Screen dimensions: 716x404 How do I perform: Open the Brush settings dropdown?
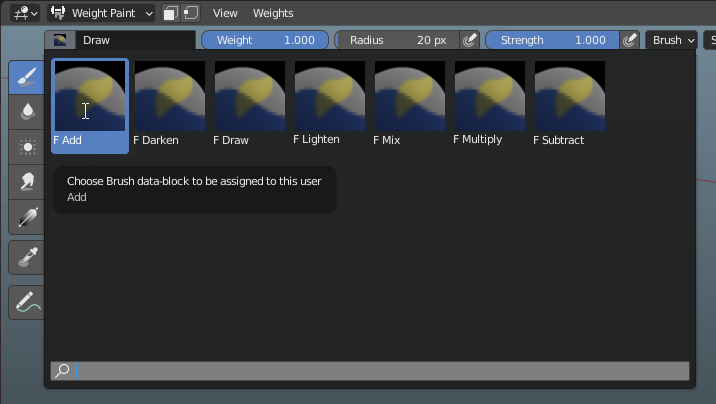tap(671, 40)
